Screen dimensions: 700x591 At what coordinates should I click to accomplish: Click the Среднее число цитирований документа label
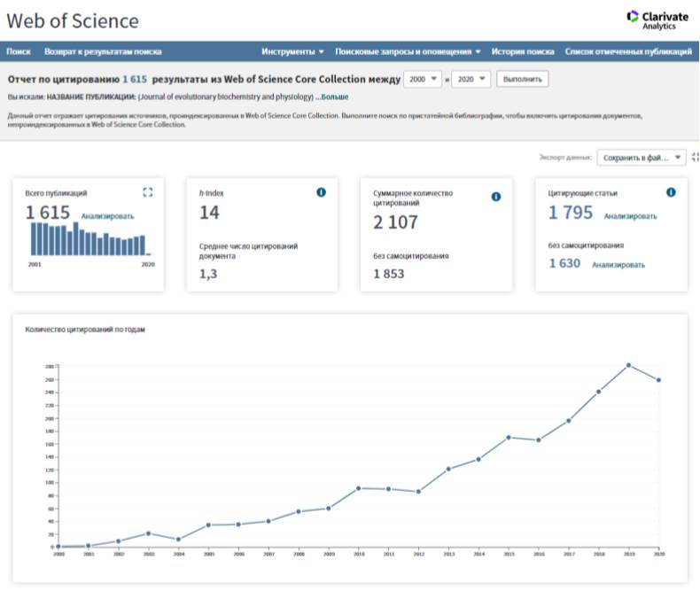(x=248, y=251)
